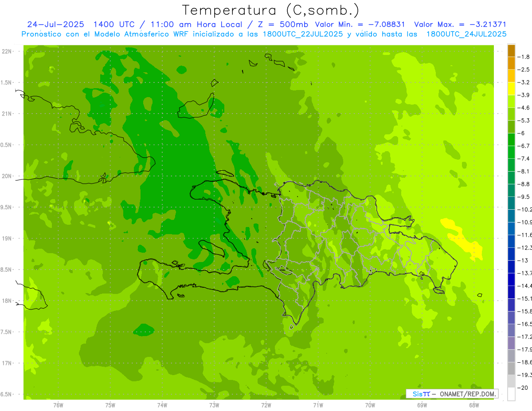The width and height of the screenshot is (532, 411).
Task: Click the '69W' longitude label
Action: (422, 405)
